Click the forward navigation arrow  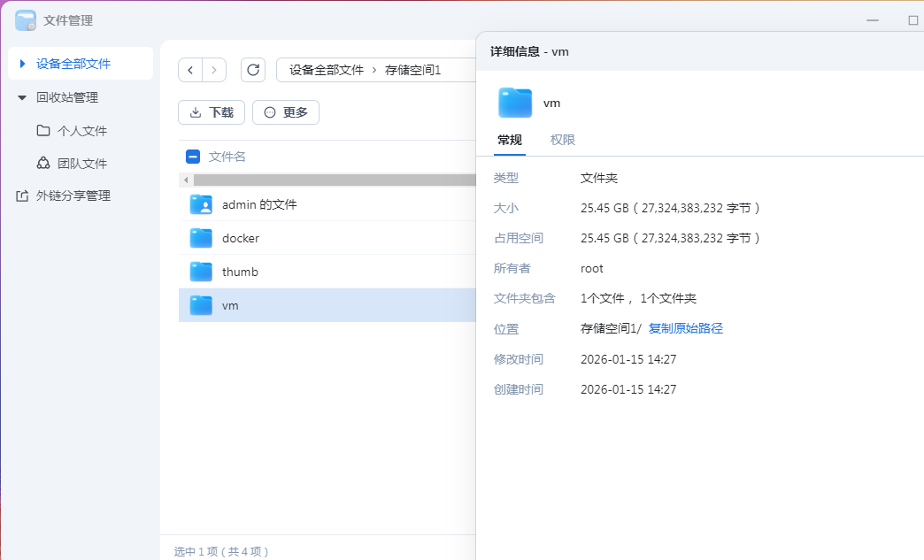click(214, 69)
